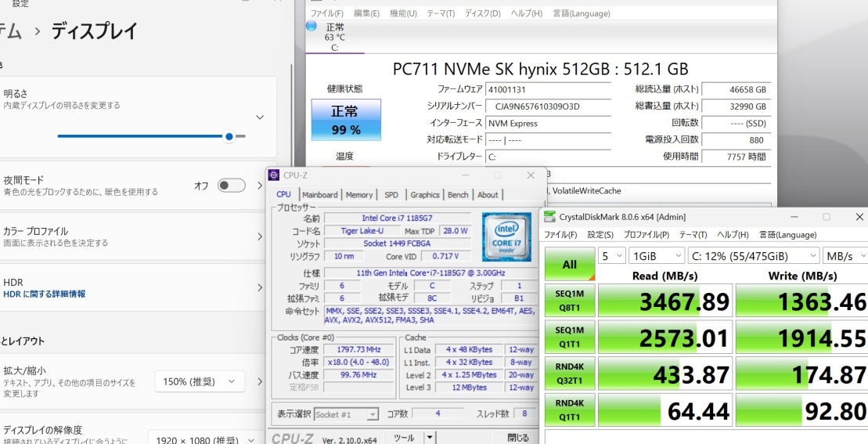This screenshot has width=868, height=444.
Task: Click the 880 power-on count value
Action: click(x=737, y=140)
